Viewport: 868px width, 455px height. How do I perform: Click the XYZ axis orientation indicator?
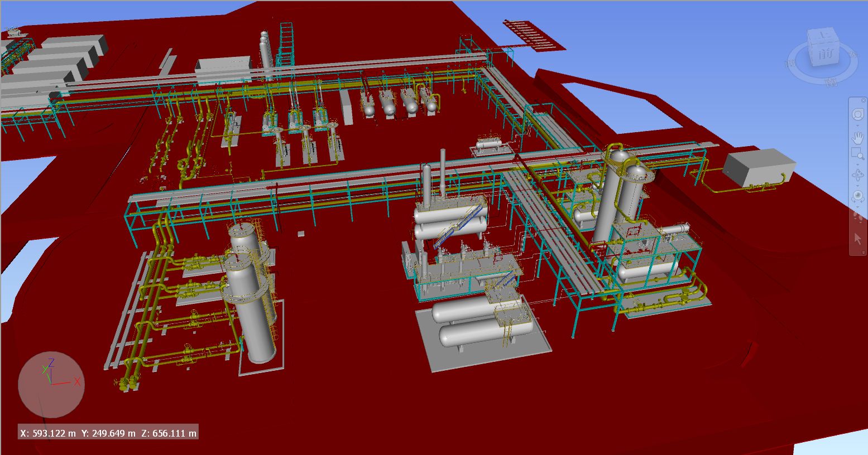click(51, 384)
